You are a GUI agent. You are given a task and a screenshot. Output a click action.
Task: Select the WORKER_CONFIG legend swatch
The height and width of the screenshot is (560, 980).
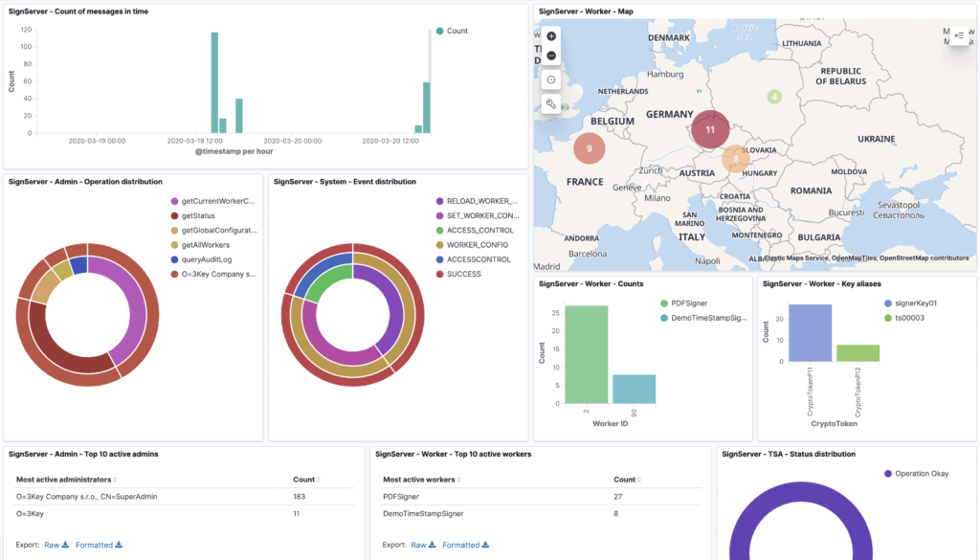coord(440,245)
